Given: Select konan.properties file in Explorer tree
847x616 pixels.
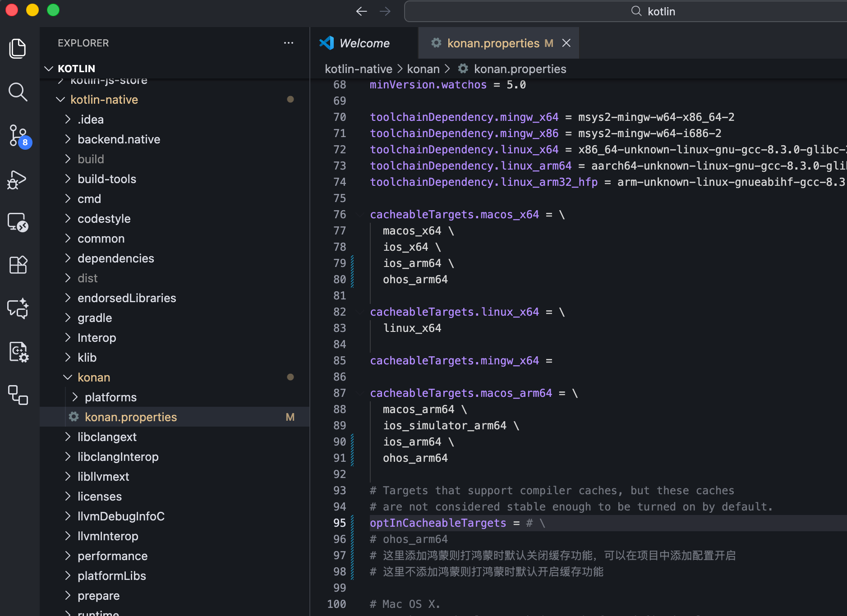Looking at the screenshot, I should [131, 417].
